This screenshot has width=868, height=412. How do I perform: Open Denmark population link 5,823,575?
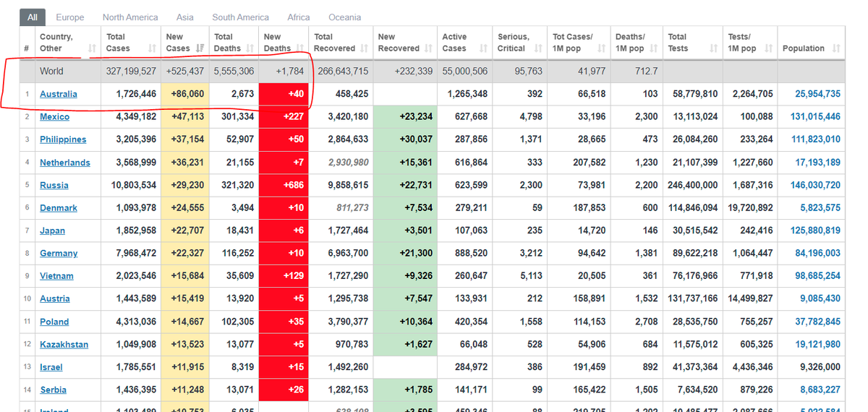click(820, 207)
